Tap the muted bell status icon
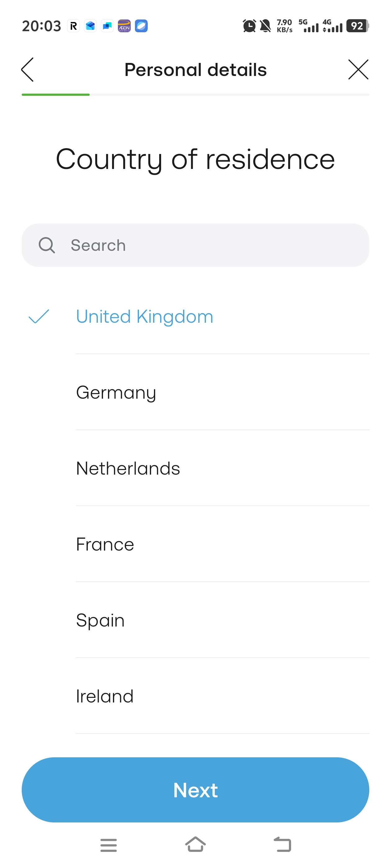Screen dimensions: 391x868 [266, 26]
